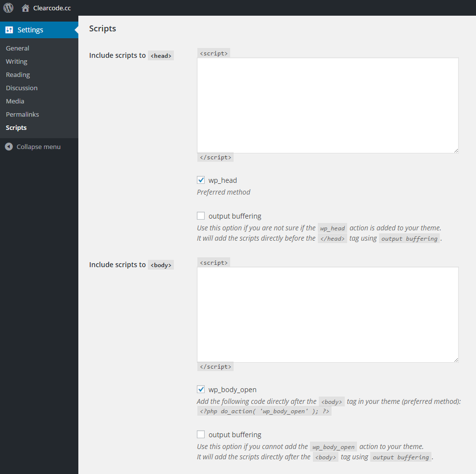
Task: Uncheck the wp_head checkbox
Action: (201, 180)
